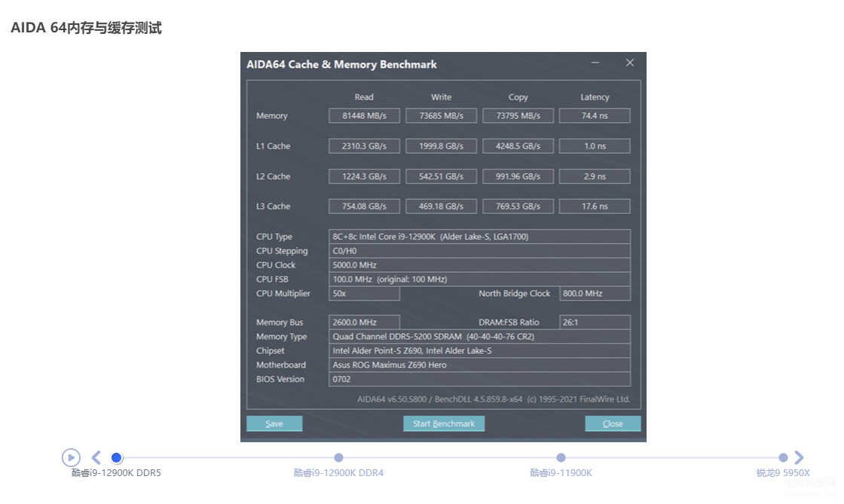Click the Motherboard field showing Asus ROG
Image resolution: width=844 pixels, height=504 pixels.
479,365
